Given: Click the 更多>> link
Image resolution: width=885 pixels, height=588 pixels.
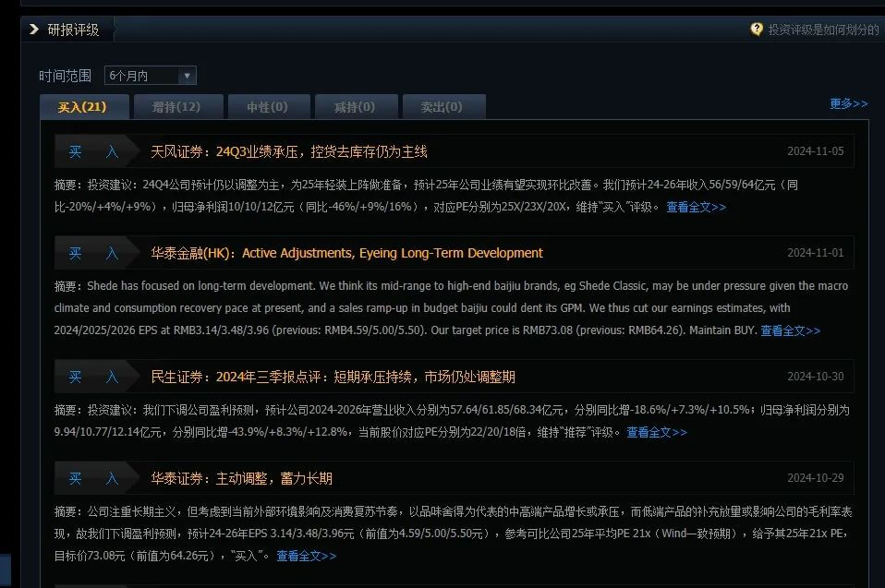Looking at the screenshot, I should 849,103.
